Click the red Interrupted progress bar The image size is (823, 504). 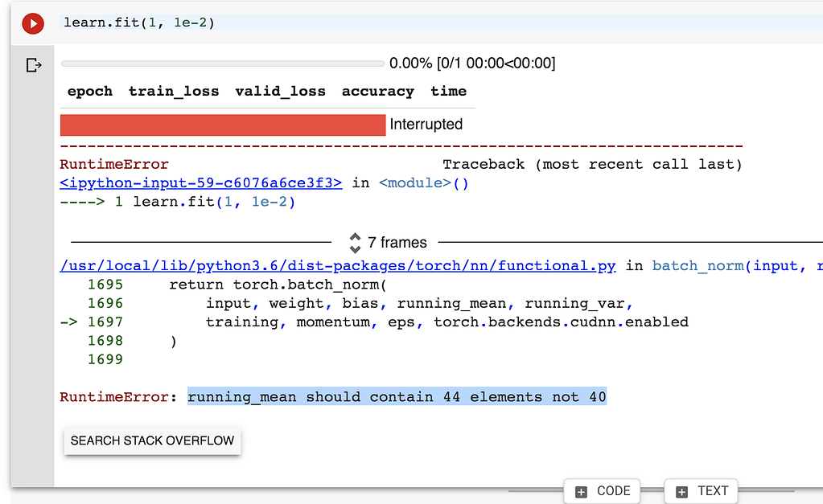(222, 125)
